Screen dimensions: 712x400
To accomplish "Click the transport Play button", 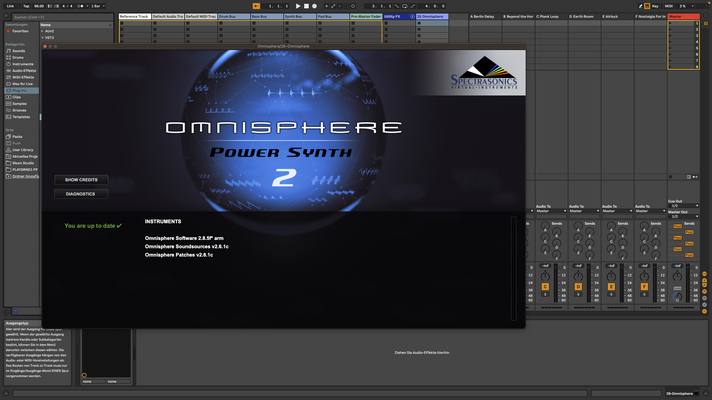I will (298, 6).
